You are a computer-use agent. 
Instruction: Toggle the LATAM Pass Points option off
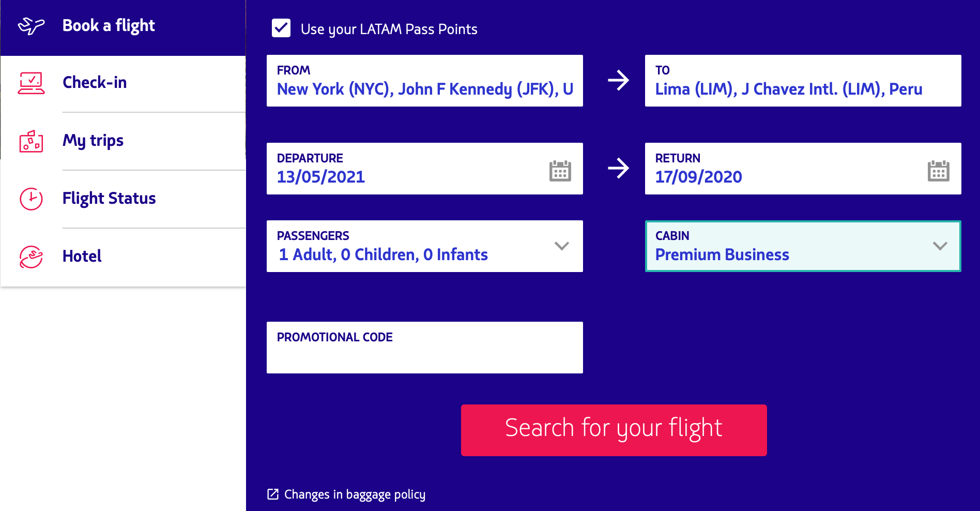click(x=280, y=29)
